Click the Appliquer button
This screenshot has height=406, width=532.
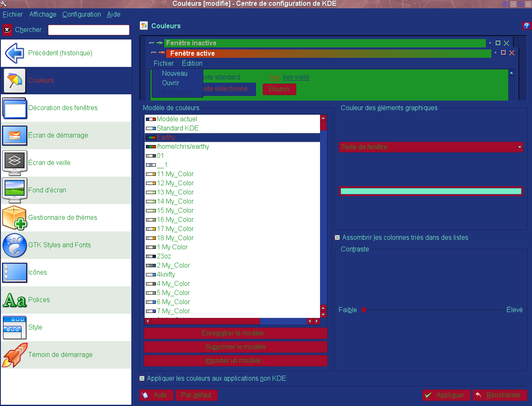pyautogui.click(x=446, y=395)
